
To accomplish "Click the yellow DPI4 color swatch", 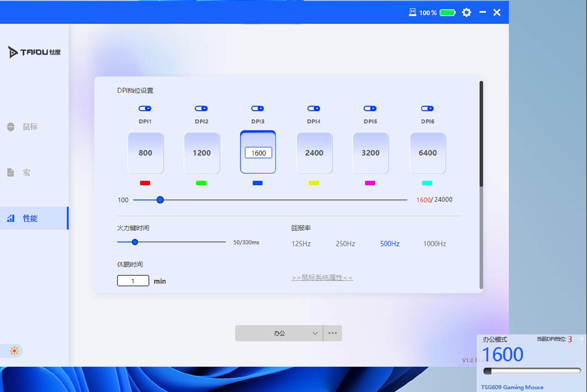I will tap(314, 183).
